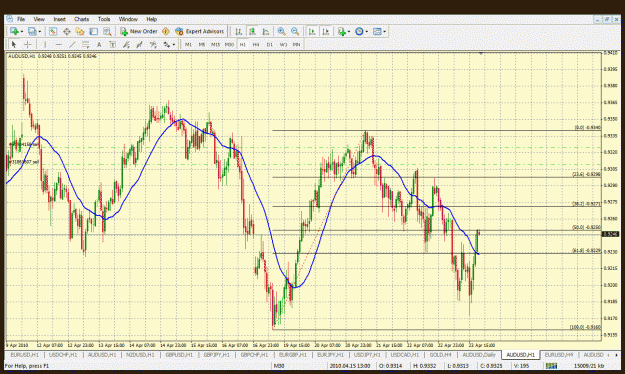The image size is (625, 374).
Task: Open the Tools menu
Action: 104,19
